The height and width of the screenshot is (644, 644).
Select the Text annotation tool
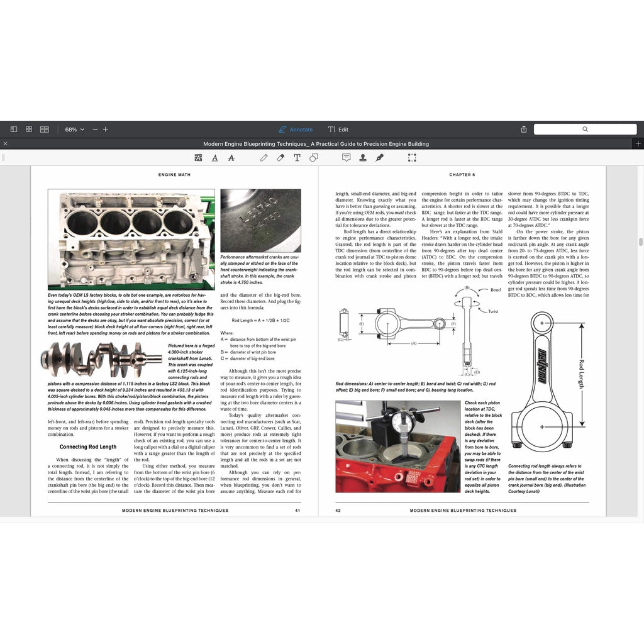click(x=296, y=158)
